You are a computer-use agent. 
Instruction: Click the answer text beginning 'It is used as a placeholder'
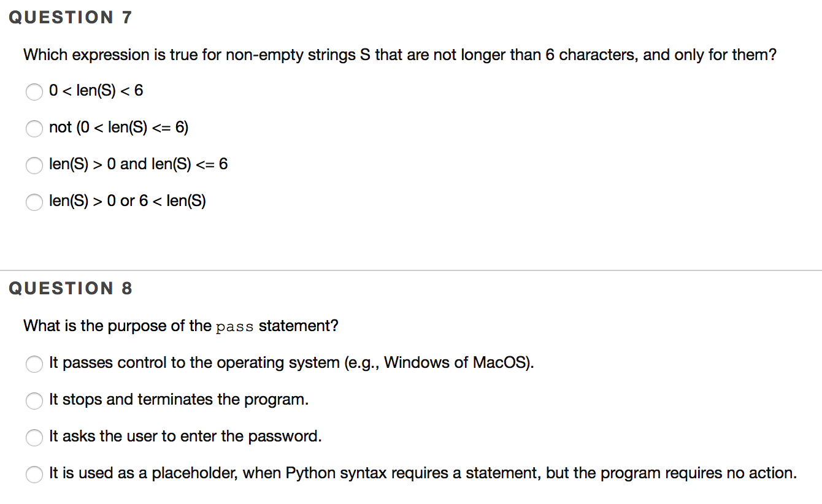coord(423,473)
